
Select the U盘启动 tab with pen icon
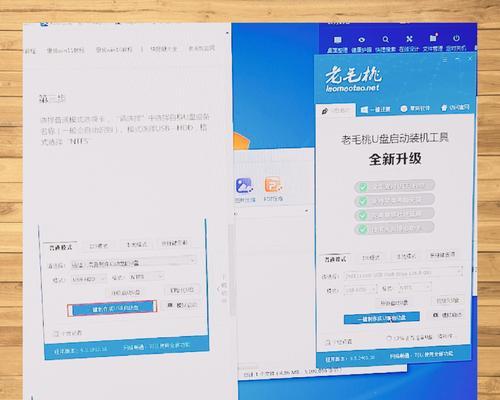[336, 110]
